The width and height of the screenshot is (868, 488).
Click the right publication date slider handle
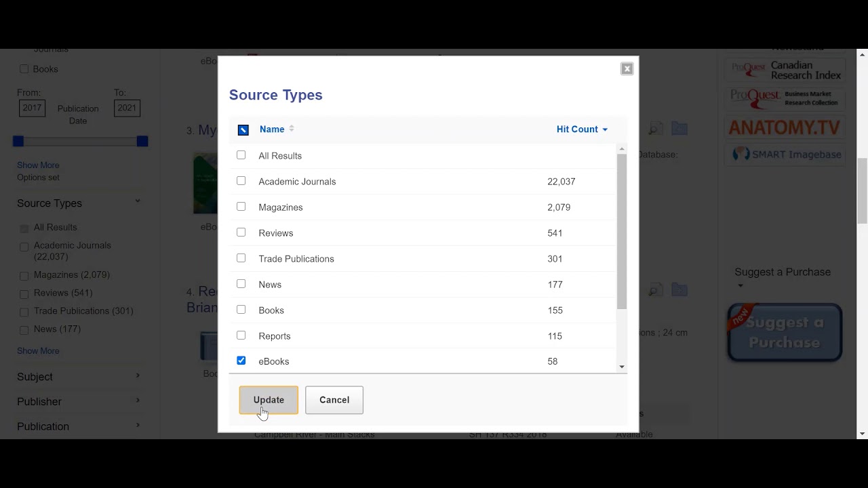pyautogui.click(x=142, y=141)
